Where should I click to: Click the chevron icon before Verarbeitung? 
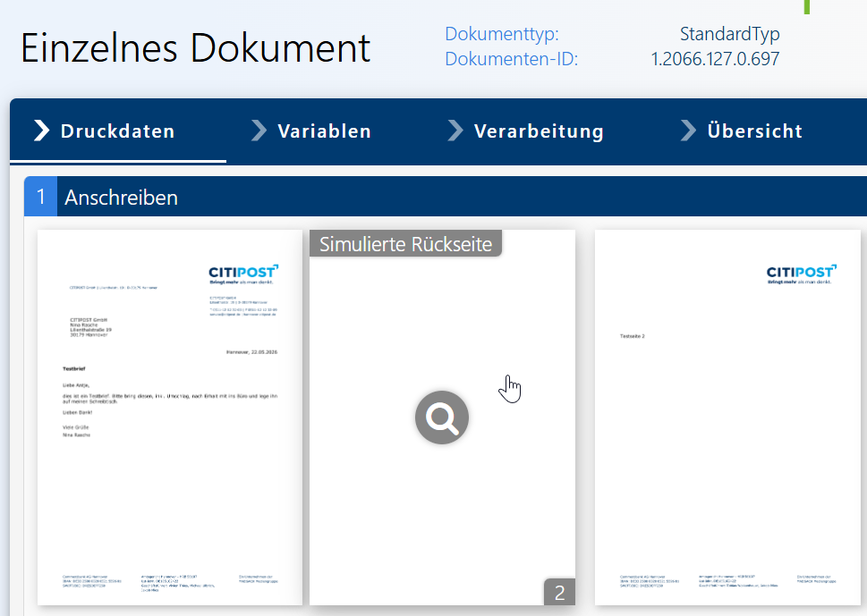pos(455,131)
